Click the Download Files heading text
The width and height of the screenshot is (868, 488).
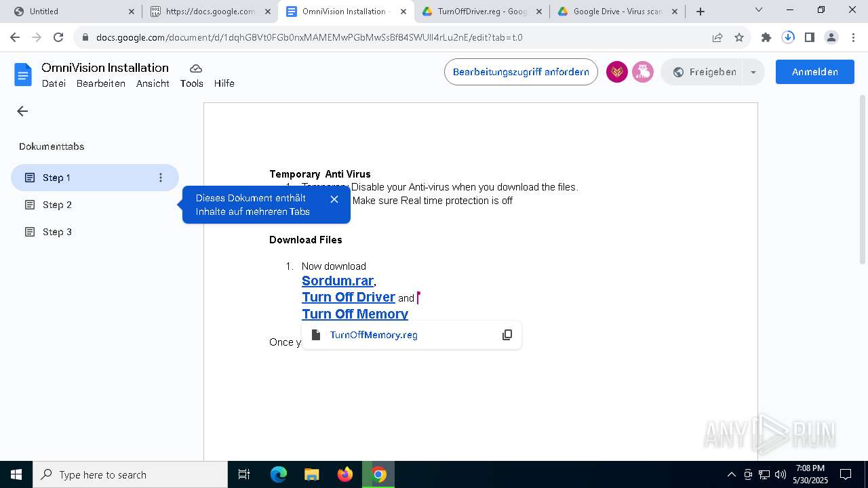click(306, 240)
